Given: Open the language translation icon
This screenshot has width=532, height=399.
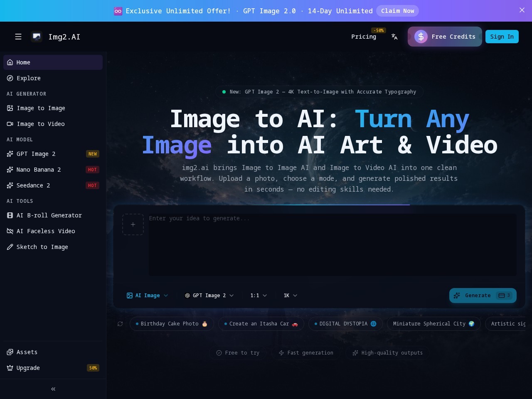Looking at the screenshot, I should [394, 37].
